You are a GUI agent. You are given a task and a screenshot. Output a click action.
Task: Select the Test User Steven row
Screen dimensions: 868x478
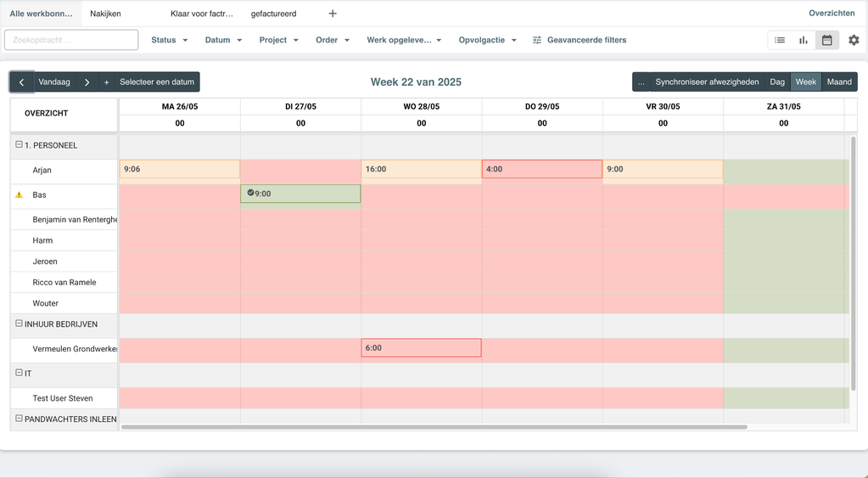(64, 398)
